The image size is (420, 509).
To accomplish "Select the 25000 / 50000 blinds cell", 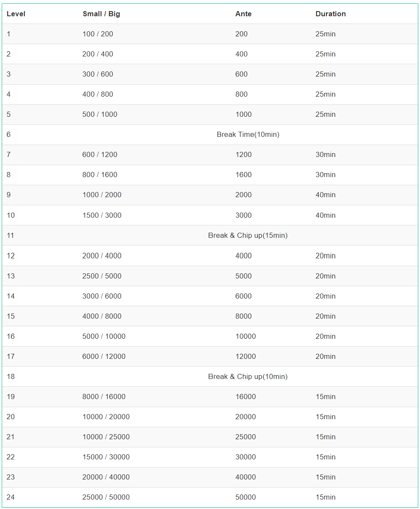I will point(106,497).
